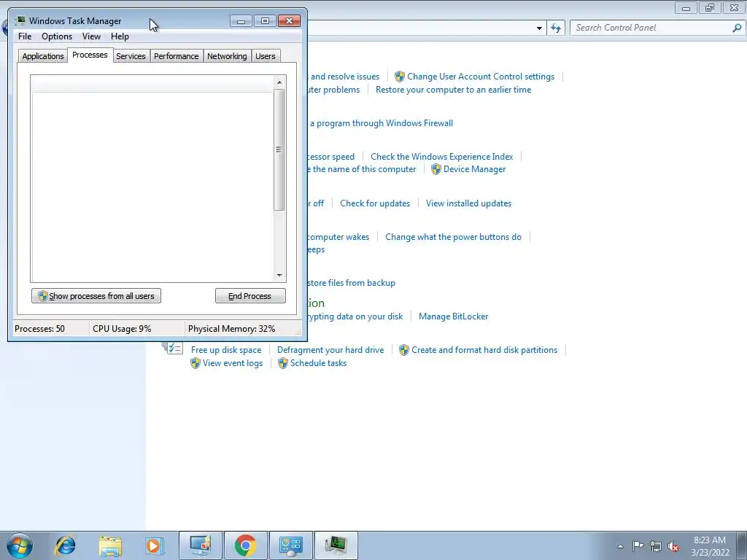
Task: Open the Options menu in Task Manager
Action: [x=57, y=36]
